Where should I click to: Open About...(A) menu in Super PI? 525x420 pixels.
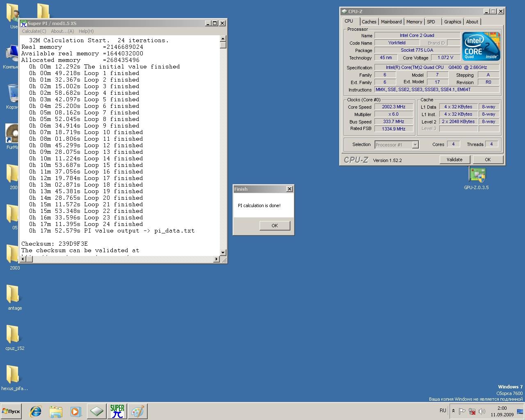[x=62, y=31]
